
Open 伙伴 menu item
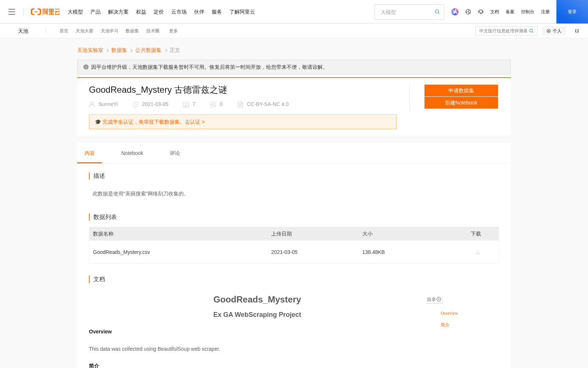tap(199, 12)
